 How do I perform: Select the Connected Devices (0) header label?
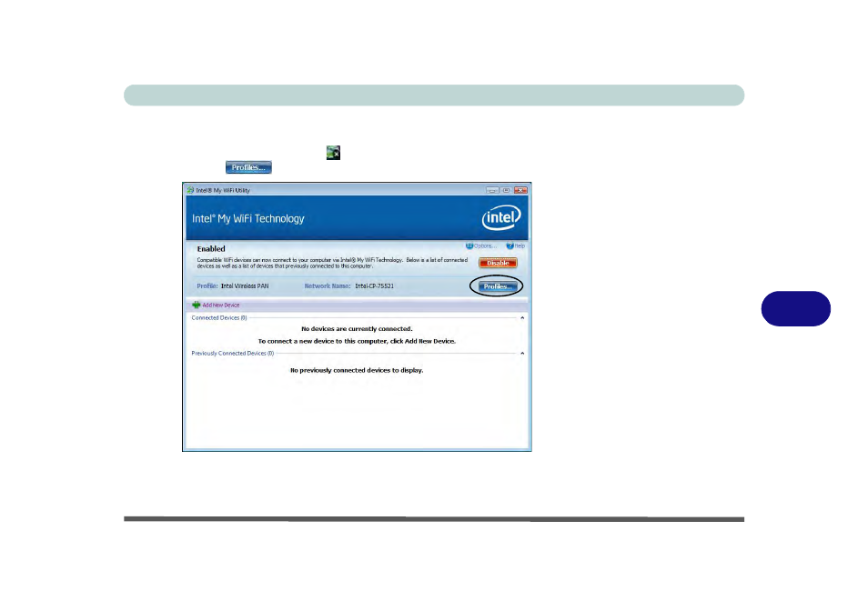coord(219,318)
